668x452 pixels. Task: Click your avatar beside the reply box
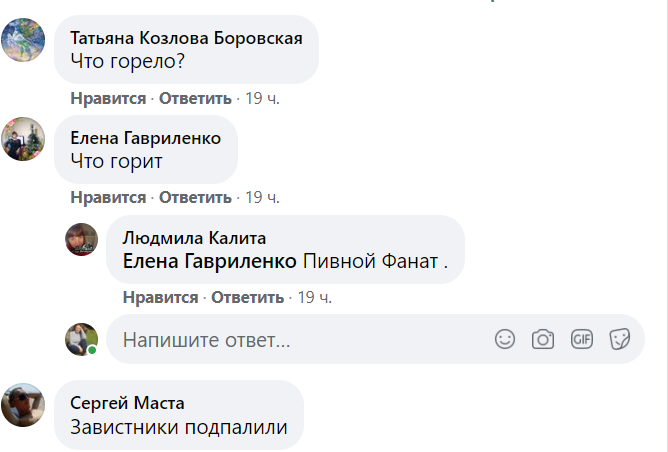point(82,339)
